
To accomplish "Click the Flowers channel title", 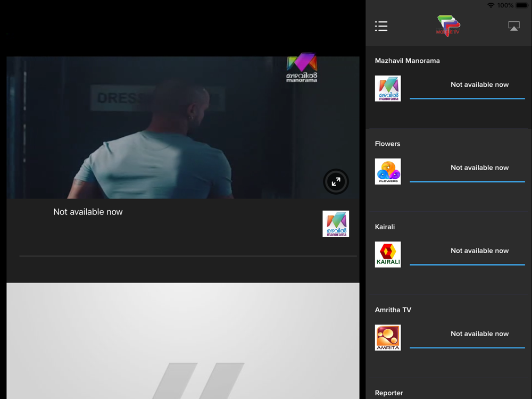I will [387, 144].
